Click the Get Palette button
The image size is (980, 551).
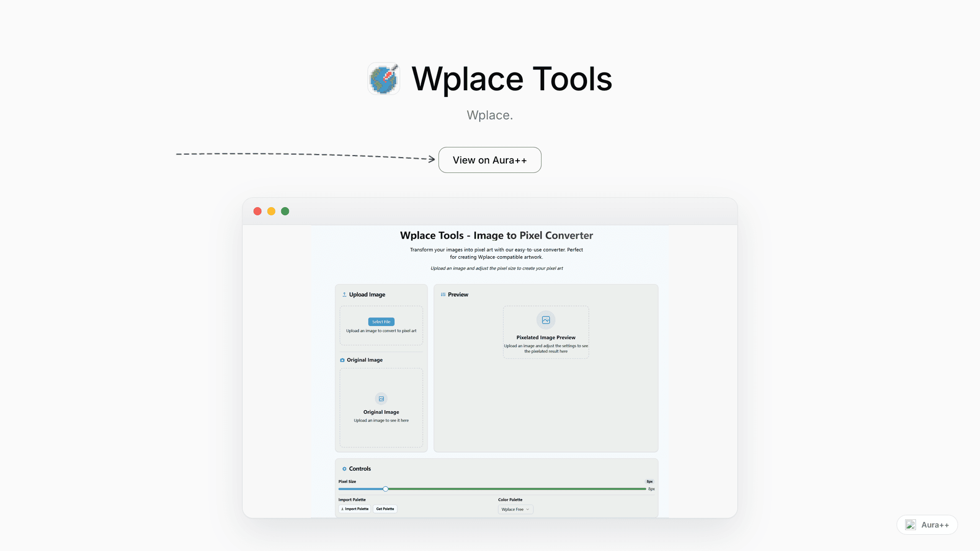pos(385,509)
